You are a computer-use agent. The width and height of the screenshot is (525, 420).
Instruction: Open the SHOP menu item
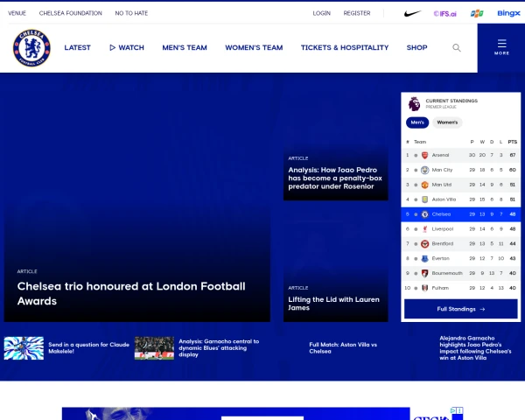click(x=416, y=47)
